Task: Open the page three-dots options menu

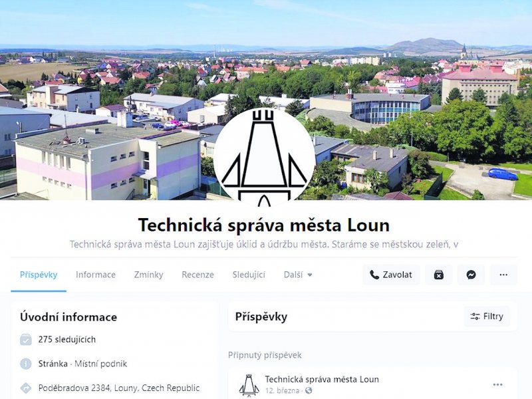Action: pyautogui.click(x=503, y=275)
